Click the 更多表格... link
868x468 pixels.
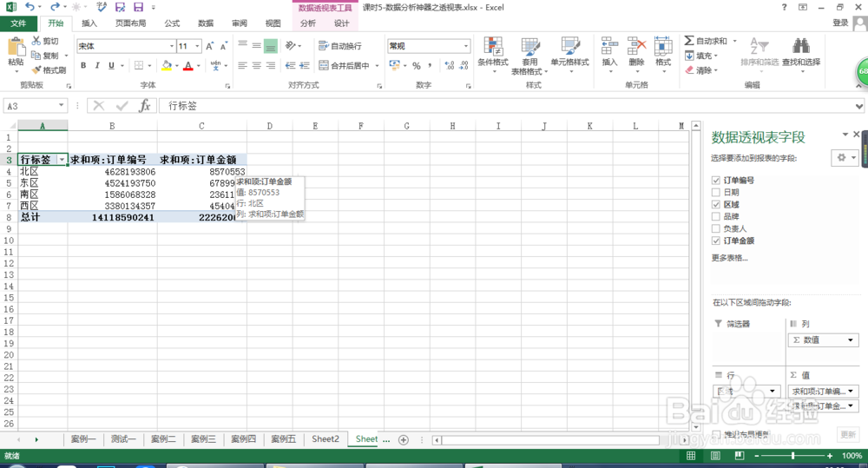[x=729, y=258]
